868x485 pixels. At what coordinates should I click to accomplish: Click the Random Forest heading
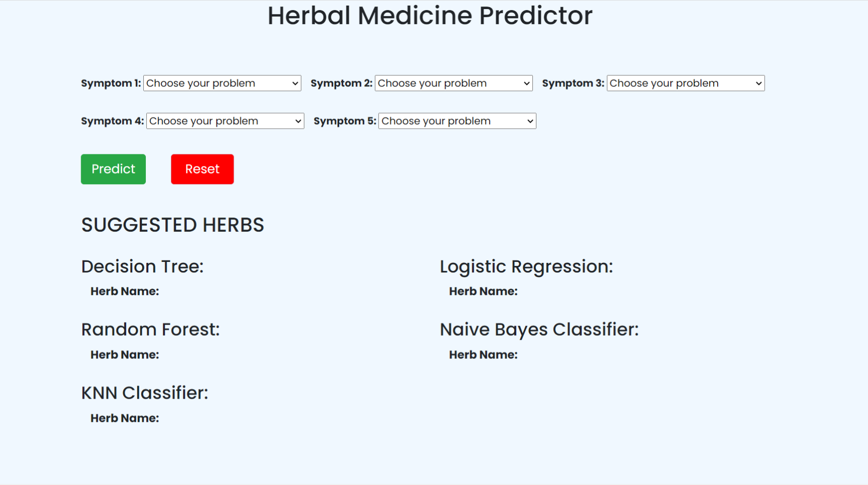click(x=150, y=330)
